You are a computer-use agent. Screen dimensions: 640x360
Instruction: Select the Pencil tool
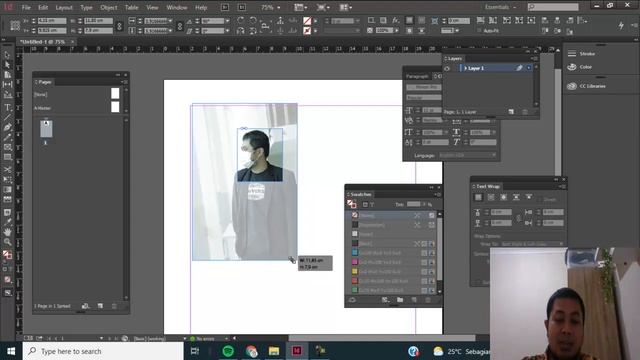[x=7, y=138]
